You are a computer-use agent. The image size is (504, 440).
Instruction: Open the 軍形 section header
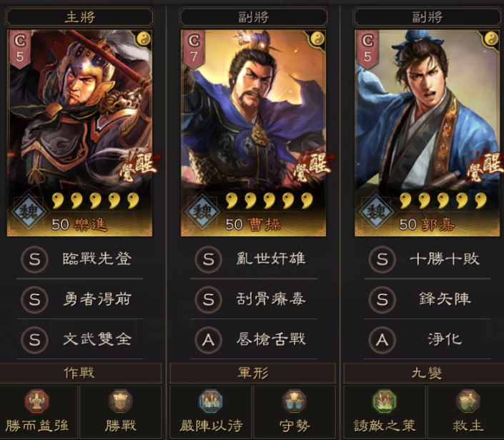click(253, 373)
